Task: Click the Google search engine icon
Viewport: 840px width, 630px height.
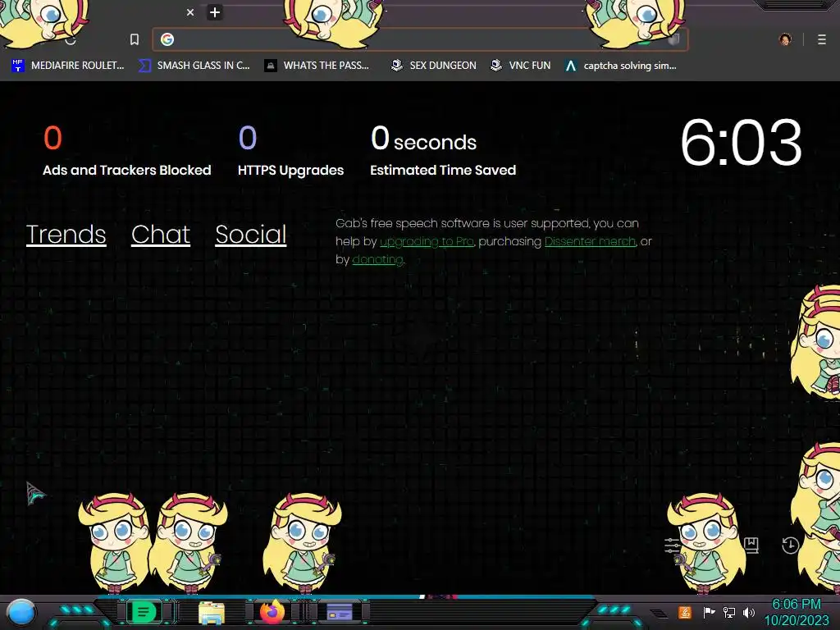Action: [x=167, y=39]
